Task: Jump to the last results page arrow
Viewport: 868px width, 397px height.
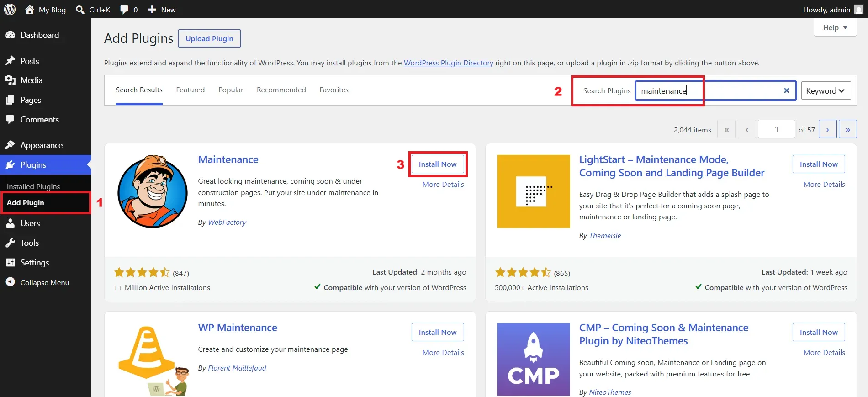Action: (847, 129)
